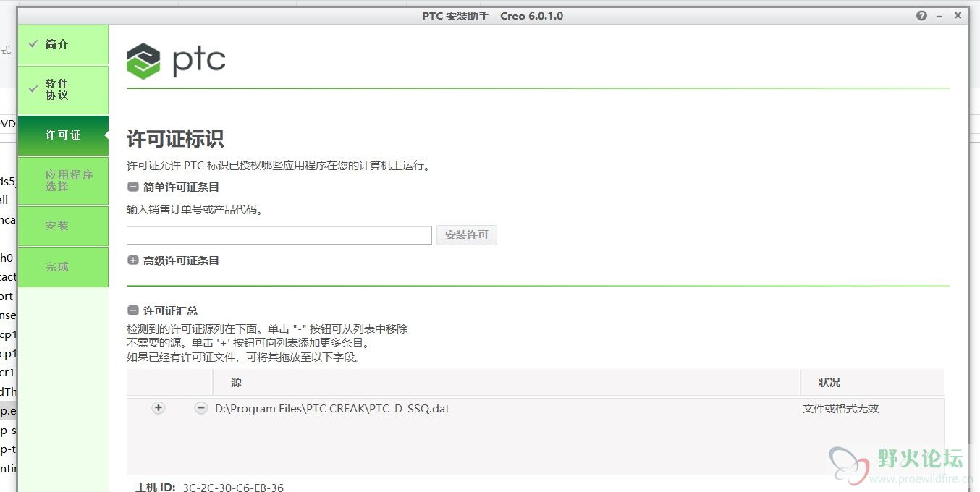Open the 应用程序选择 step
This screenshot has width=980, height=492.
pos(63,181)
